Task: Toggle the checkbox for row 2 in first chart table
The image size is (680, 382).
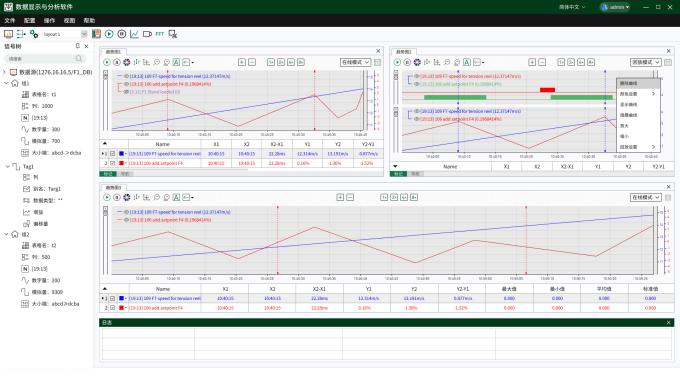Action: pos(113,163)
